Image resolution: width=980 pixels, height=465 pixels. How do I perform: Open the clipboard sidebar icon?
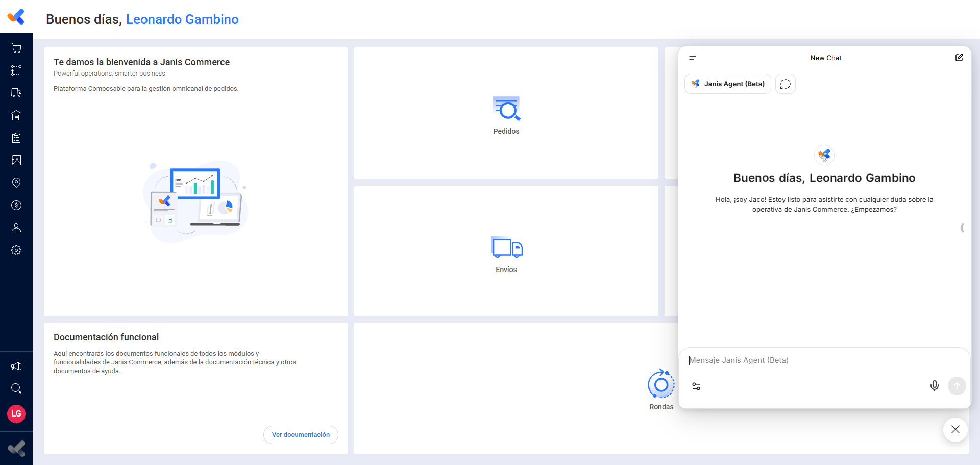16,138
